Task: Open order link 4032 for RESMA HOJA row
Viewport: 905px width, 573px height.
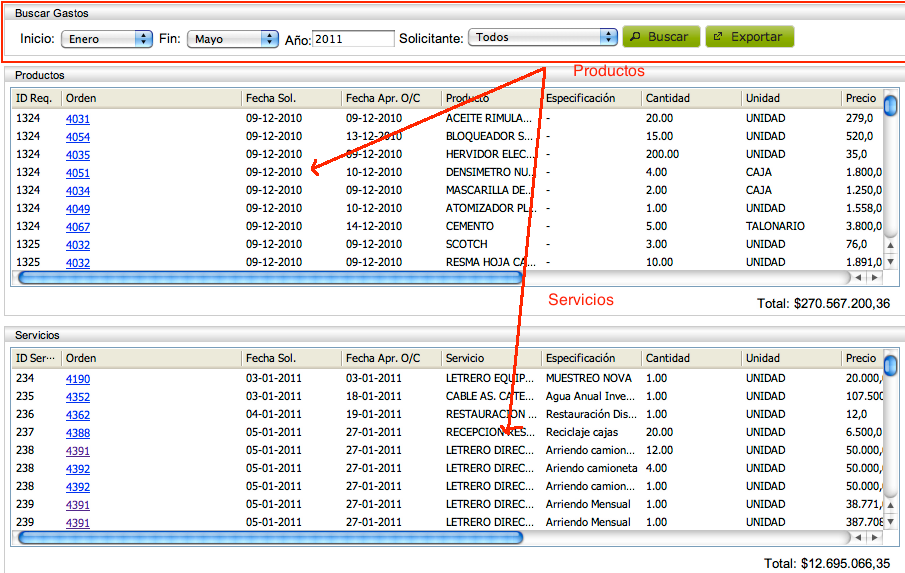Action: [78, 263]
